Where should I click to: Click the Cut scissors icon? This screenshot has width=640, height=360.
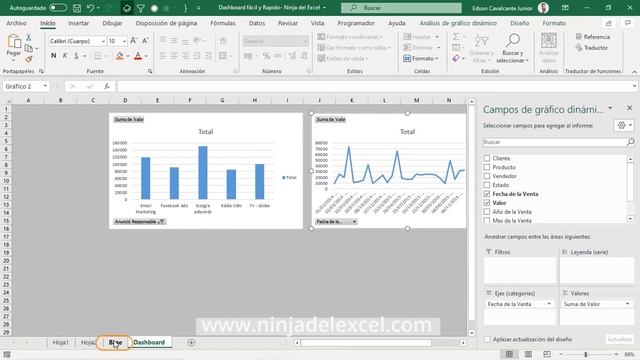[29, 38]
